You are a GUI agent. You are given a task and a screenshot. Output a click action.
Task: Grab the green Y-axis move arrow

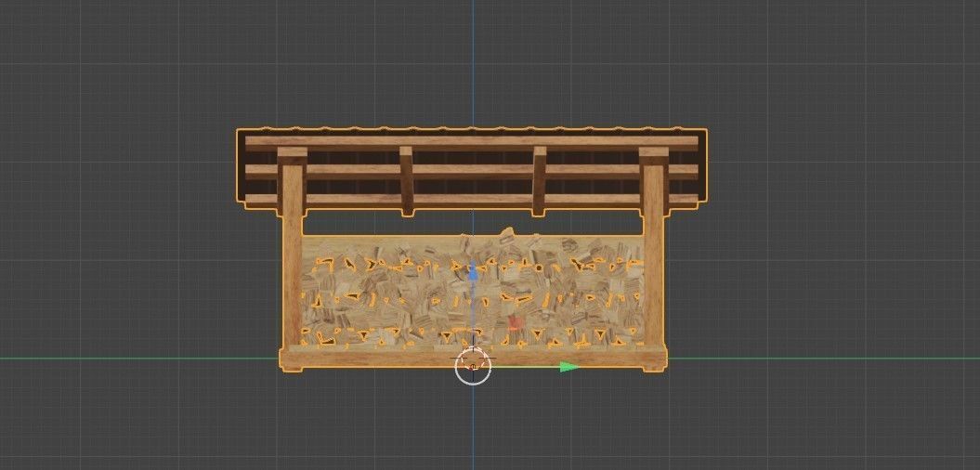[569, 367]
